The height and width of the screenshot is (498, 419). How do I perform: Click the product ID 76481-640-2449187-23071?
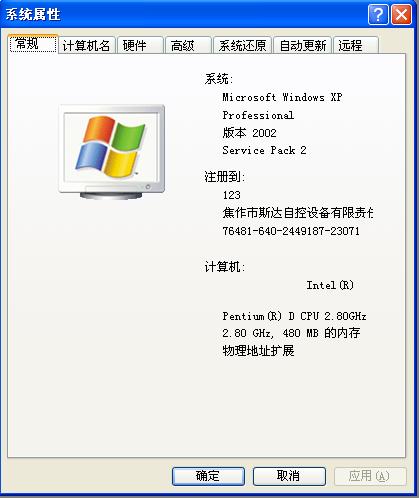291,231
